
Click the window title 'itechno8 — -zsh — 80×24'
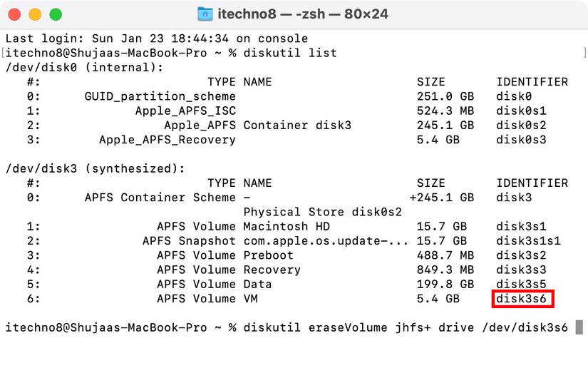[x=303, y=14]
